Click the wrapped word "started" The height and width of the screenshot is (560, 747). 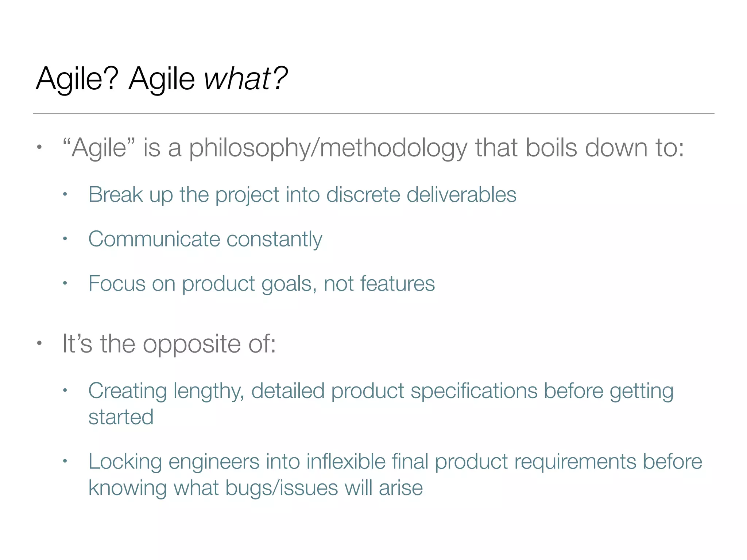pos(121,417)
